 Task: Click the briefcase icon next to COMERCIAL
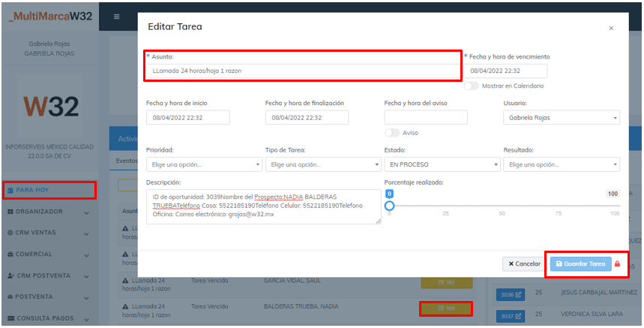(10, 254)
